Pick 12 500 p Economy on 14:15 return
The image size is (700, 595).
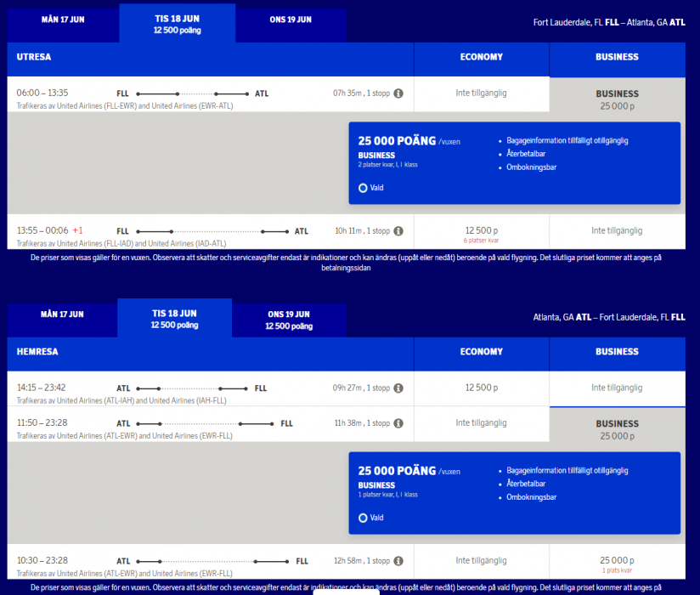point(481,388)
